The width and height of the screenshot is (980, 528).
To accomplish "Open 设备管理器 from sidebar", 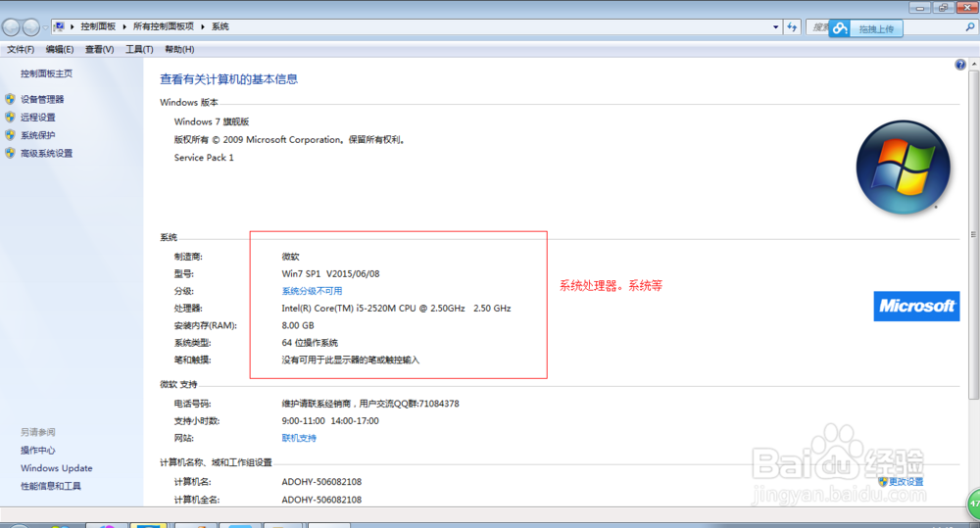I will [42, 99].
